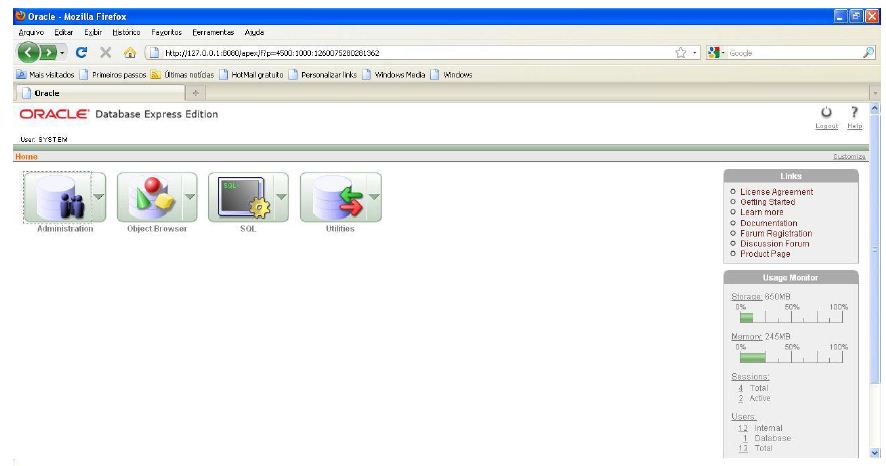886x466 pixels.
Task: Go back with Firefox back arrow
Action: 28,53
